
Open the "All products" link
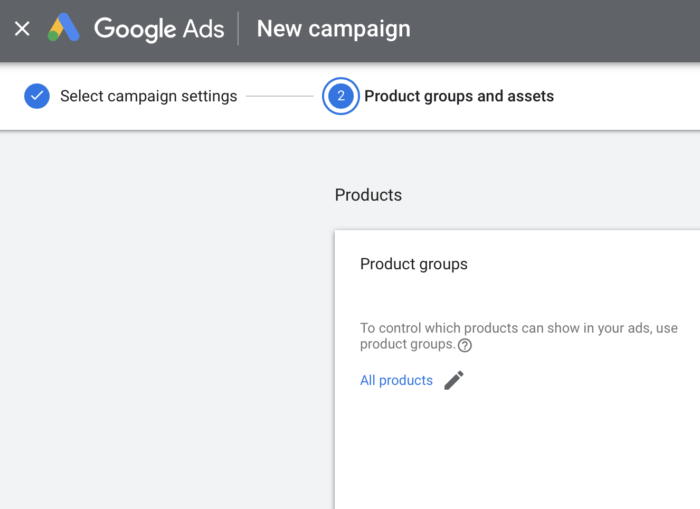coord(396,381)
